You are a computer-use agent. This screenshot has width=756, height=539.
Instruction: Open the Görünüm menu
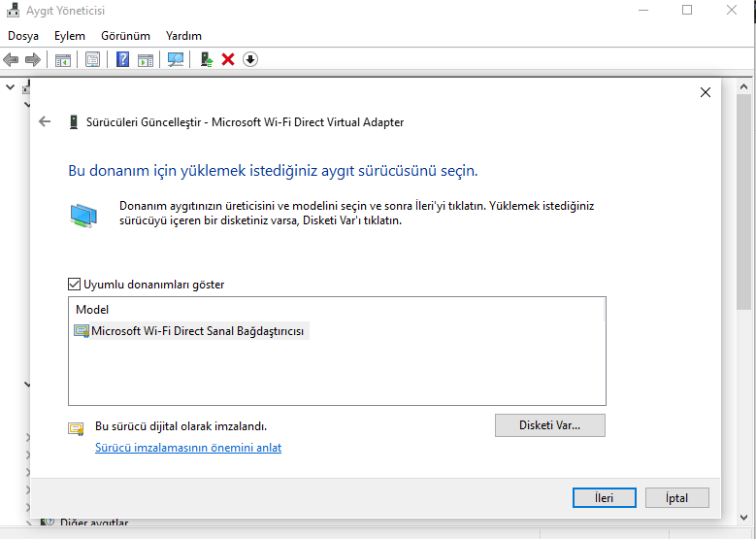pyautogui.click(x=125, y=36)
